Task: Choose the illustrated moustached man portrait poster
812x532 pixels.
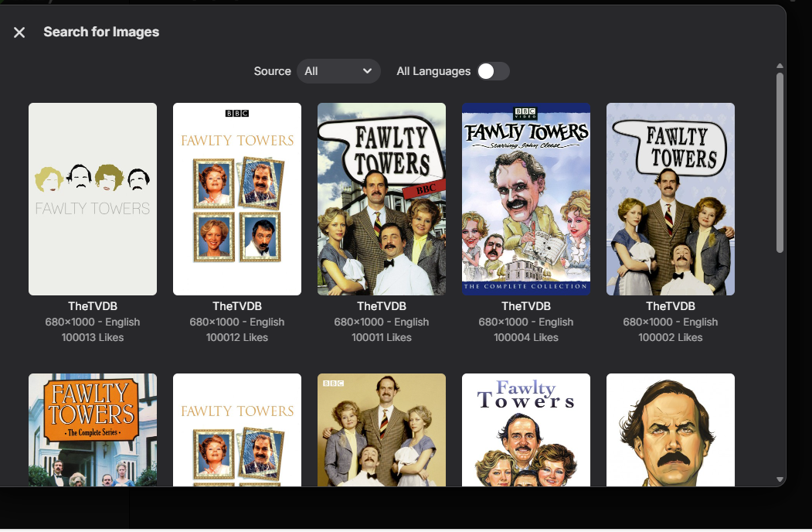Action: click(671, 430)
